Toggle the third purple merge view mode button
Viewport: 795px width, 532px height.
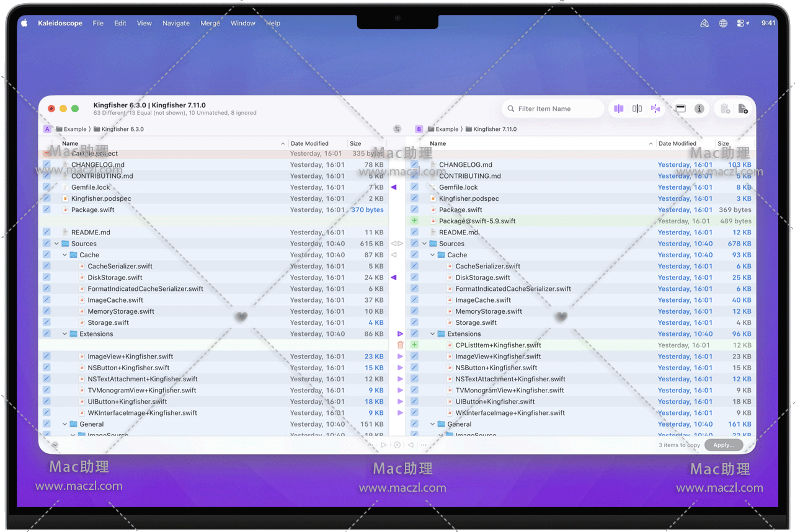[655, 109]
